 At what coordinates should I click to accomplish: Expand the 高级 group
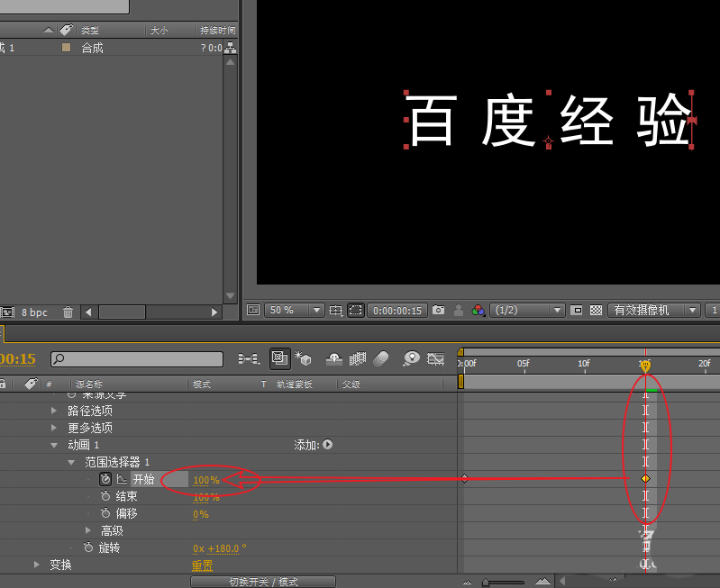coord(88,530)
